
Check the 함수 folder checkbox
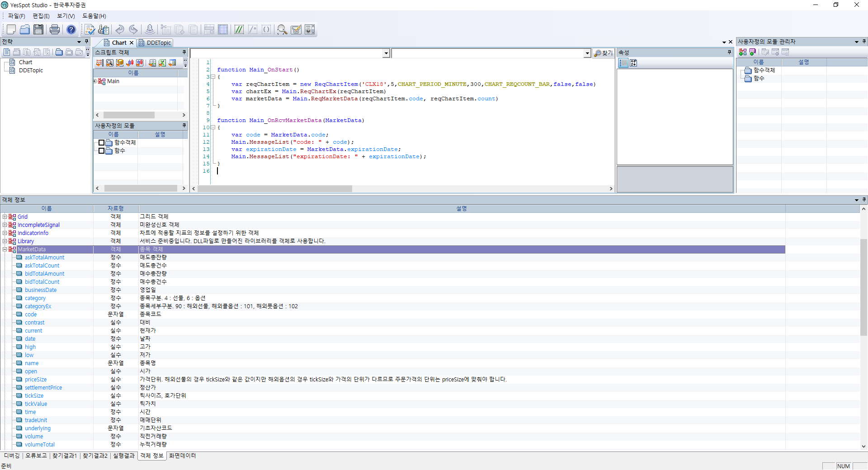pyautogui.click(x=102, y=151)
